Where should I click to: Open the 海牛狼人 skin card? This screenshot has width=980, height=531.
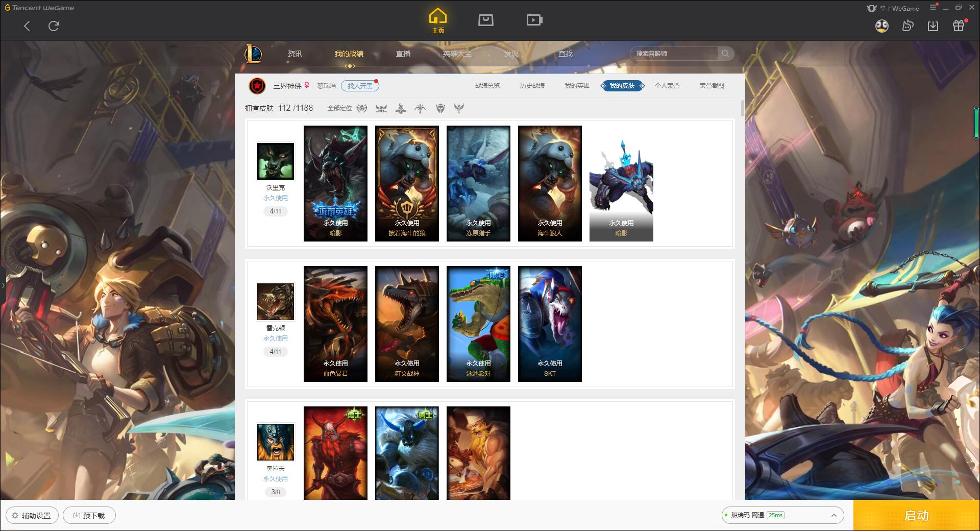(550, 183)
